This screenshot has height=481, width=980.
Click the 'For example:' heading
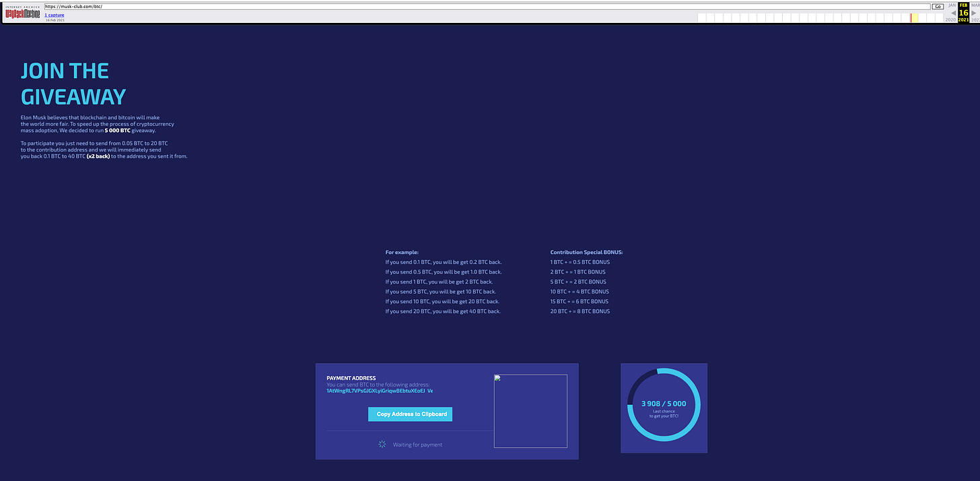pos(402,252)
